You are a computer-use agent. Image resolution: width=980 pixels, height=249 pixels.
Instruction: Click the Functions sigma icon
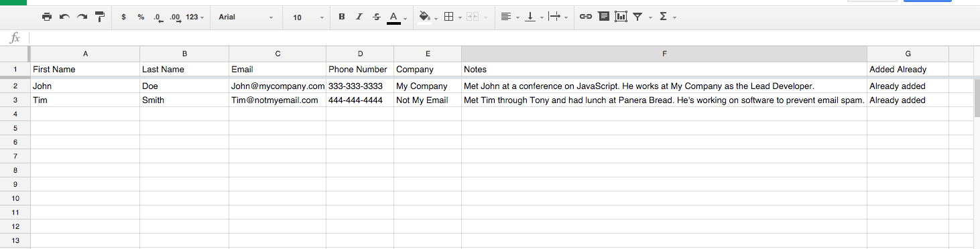point(664,17)
